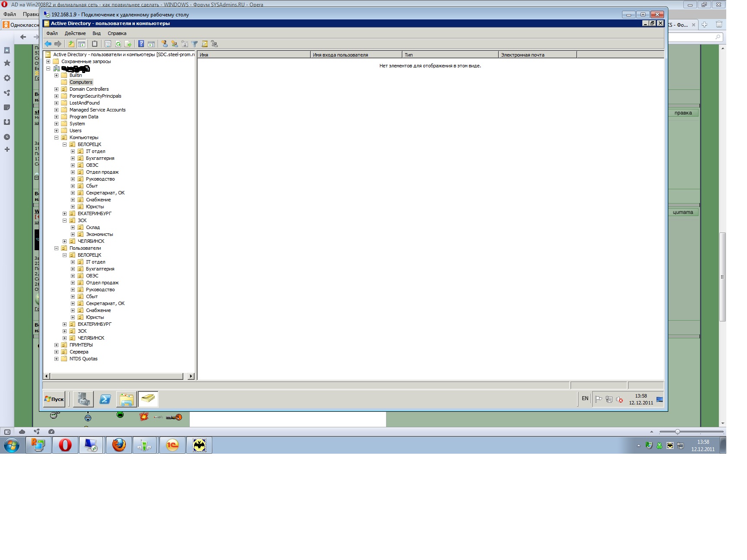Click the Opera page vertical scrollbar thumb

[x=722, y=277]
